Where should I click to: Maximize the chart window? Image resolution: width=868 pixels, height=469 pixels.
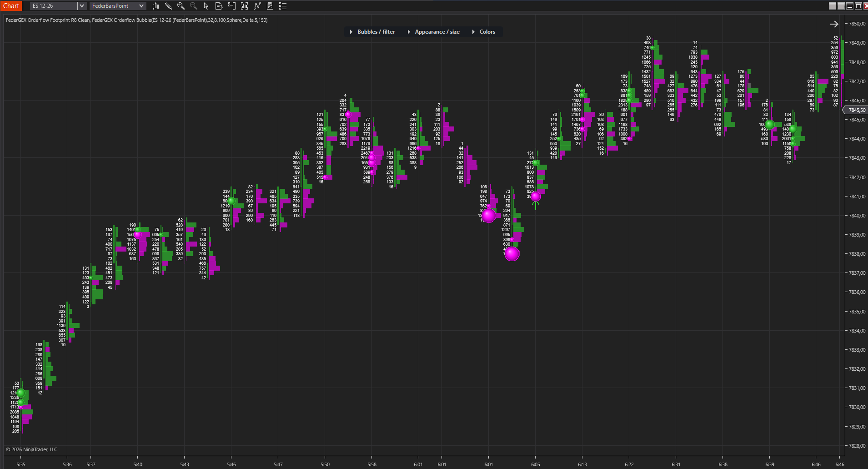pos(858,6)
